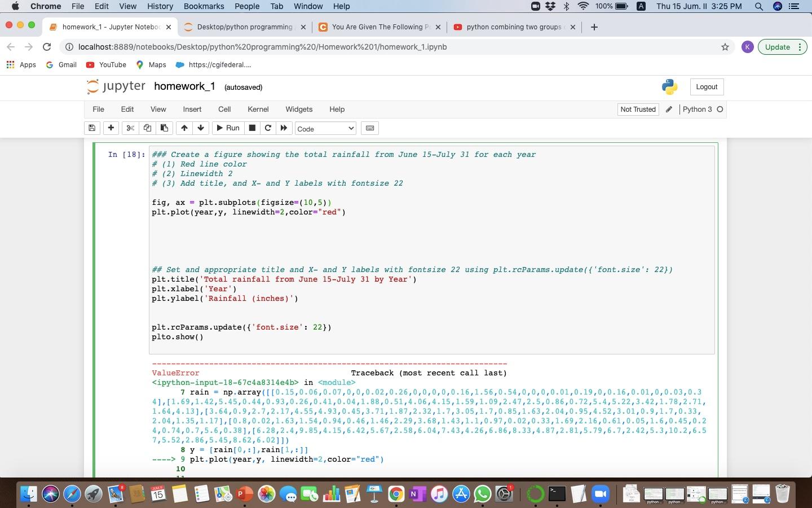Click the Chrome Update button
812x508 pixels.
(782, 47)
